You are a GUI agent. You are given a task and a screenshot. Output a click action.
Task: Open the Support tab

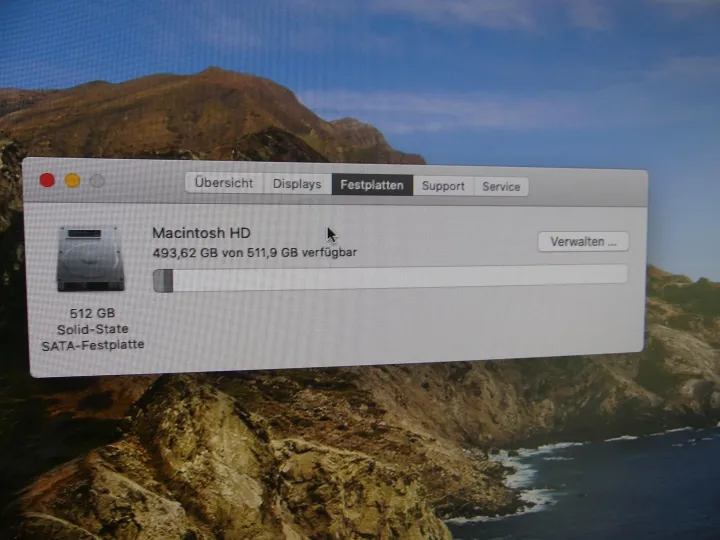[x=443, y=186]
